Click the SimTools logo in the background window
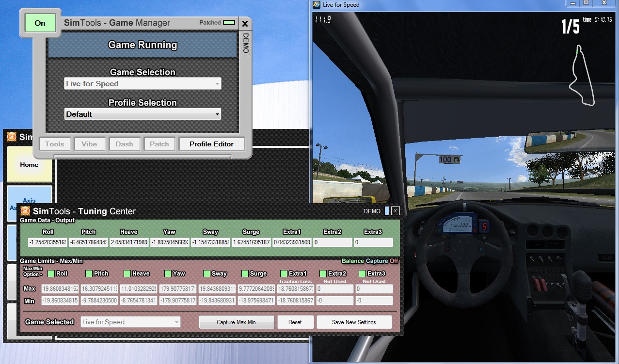619x364 pixels. click(12, 137)
